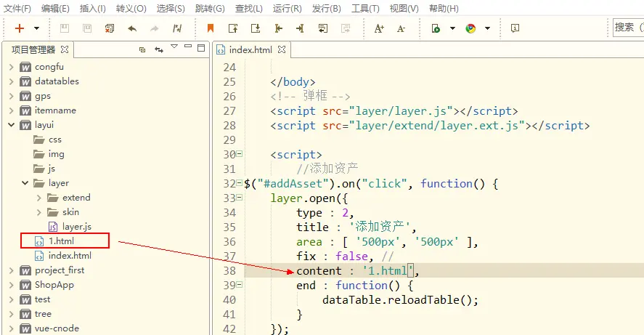Viewport: 644px width, 335px height.
Task: Collapse code fold at line 30
Action: click(x=240, y=154)
